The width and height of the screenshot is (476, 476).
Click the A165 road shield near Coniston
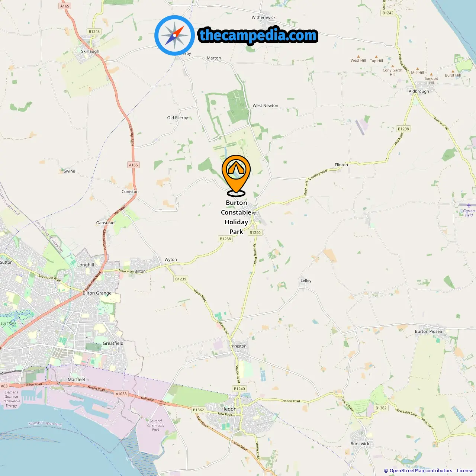(133, 165)
